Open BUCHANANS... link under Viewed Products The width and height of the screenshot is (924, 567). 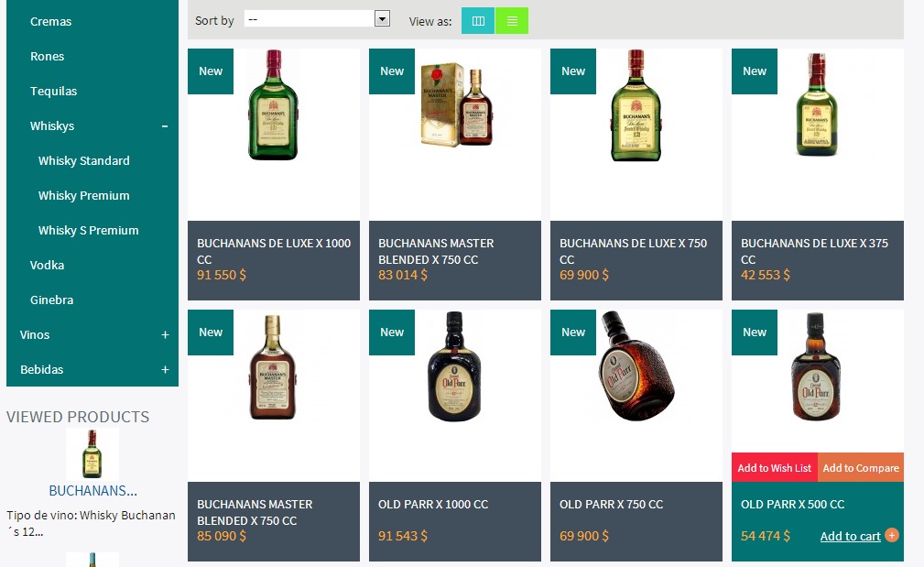(92, 490)
